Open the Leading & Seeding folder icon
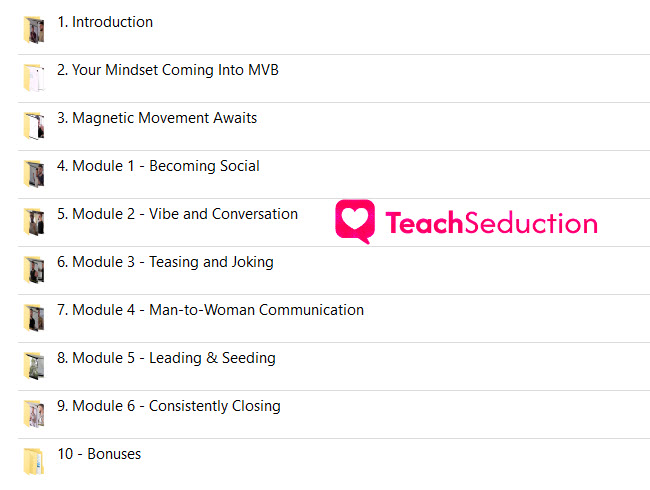The height and width of the screenshot is (490, 650). [34, 366]
